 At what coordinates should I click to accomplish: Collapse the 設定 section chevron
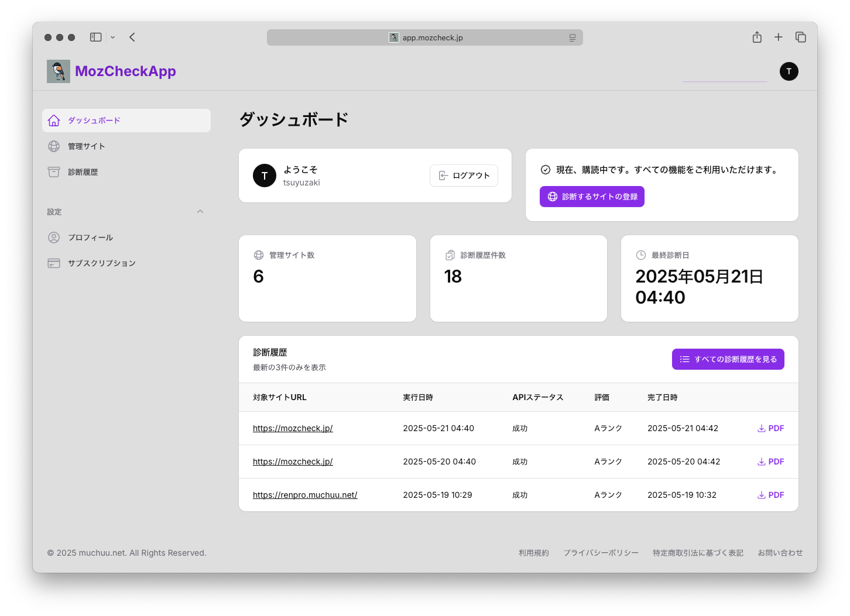pyautogui.click(x=200, y=212)
